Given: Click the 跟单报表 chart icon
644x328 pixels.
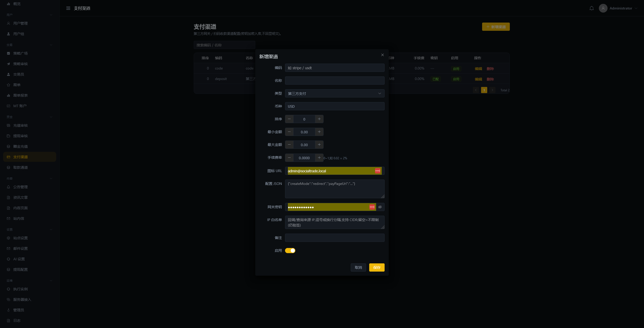Looking at the screenshot, I should click(x=8, y=95).
